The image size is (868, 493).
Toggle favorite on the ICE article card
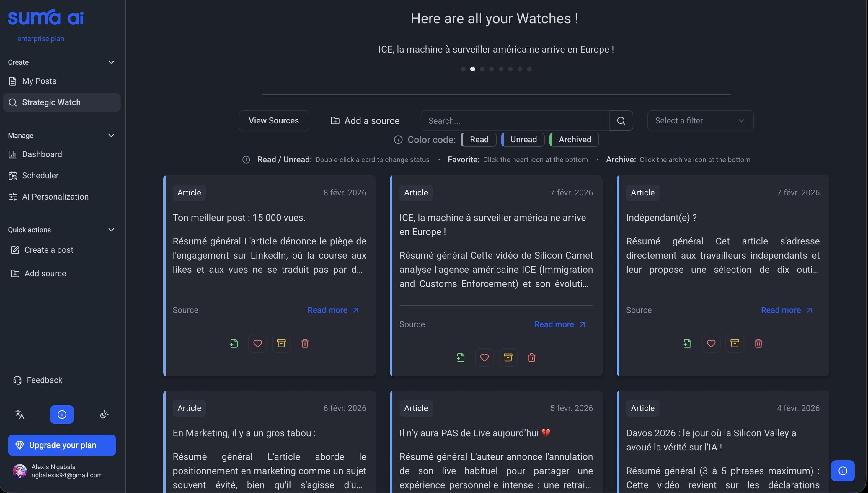tap(484, 357)
